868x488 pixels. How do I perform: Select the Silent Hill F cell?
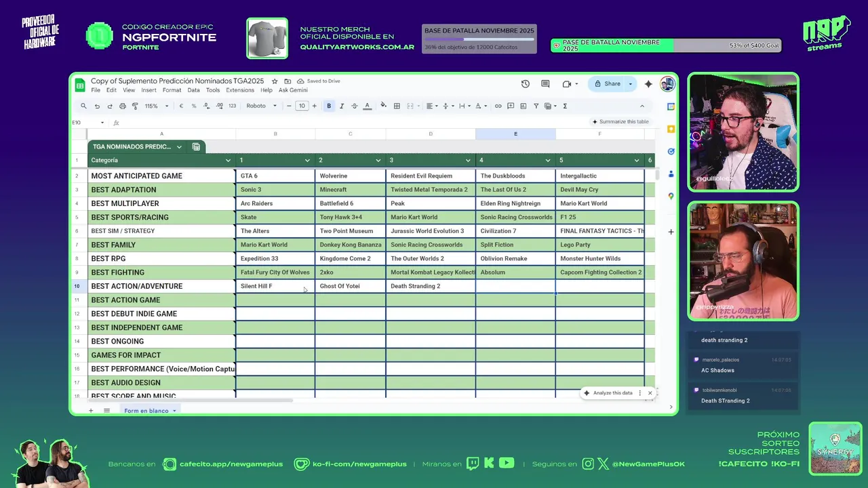pos(275,286)
